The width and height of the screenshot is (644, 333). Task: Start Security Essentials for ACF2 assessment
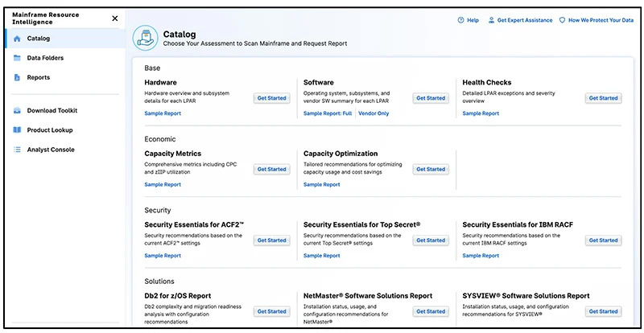(x=271, y=240)
